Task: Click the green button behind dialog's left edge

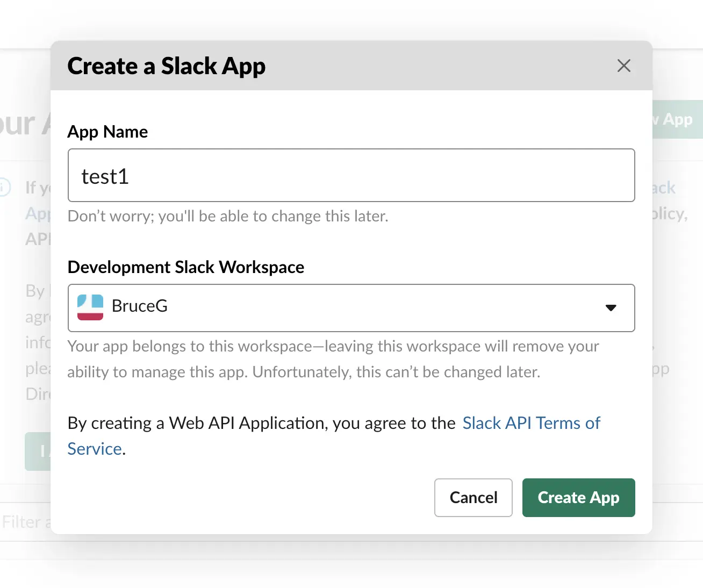Action: (38, 451)
